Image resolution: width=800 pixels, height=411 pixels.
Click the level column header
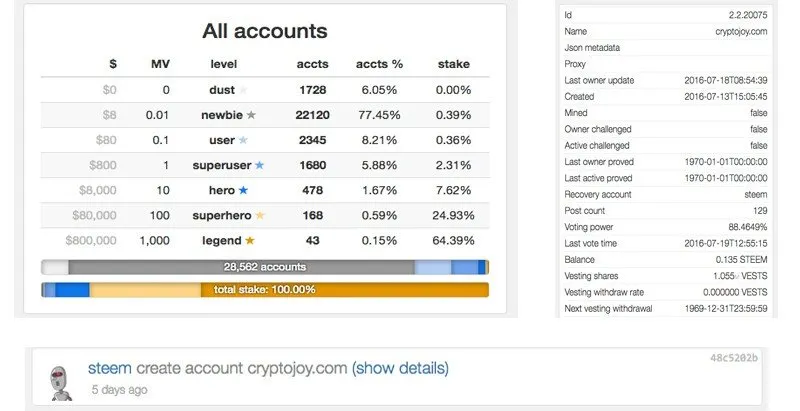223,64
